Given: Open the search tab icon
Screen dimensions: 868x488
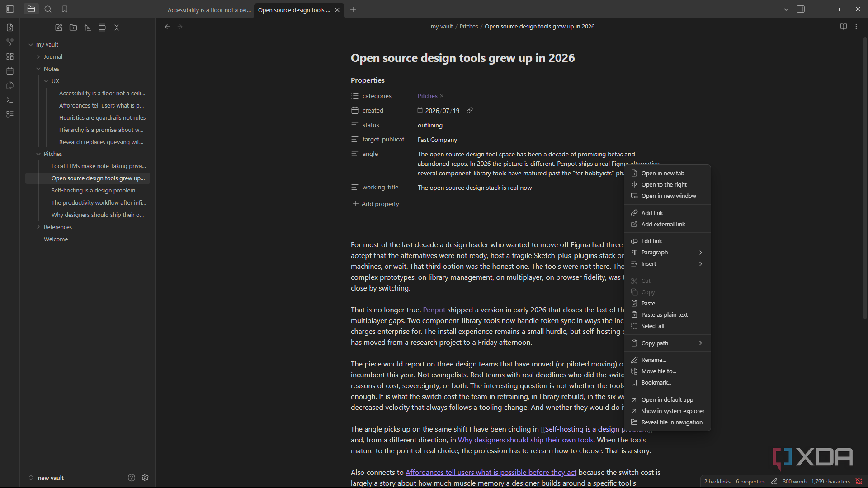Looking at the screenshot, I should tap(48, 9).
